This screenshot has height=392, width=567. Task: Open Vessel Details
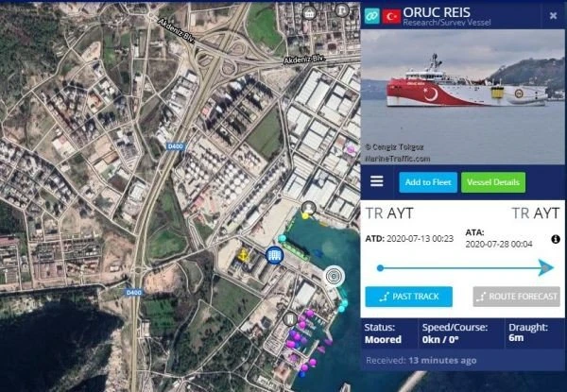[x=493, y=182]
